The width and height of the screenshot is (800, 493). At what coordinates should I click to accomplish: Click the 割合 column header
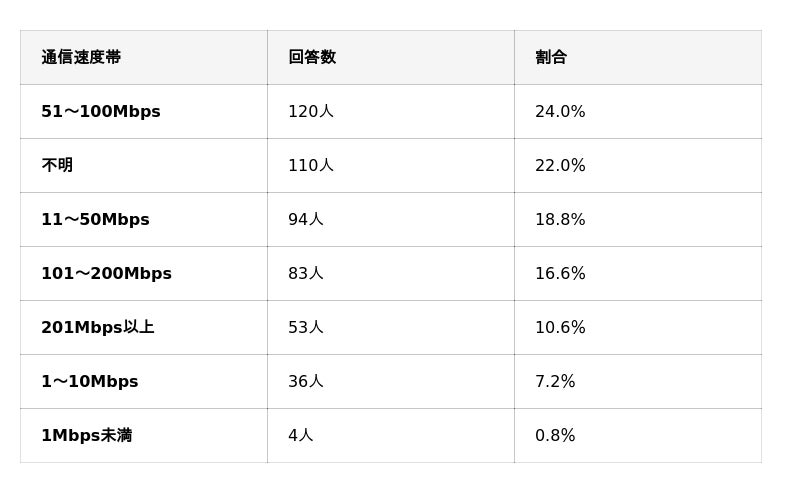[x=551, y=57]
